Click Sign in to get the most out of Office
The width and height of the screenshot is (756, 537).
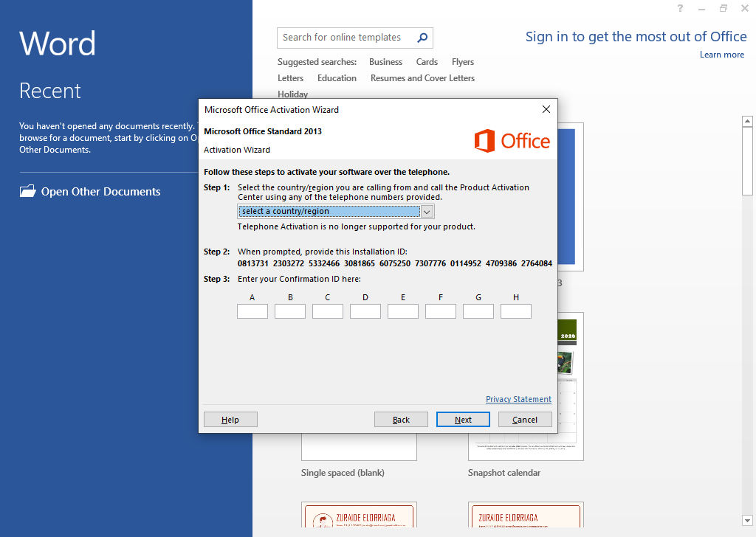coord(636,37)
